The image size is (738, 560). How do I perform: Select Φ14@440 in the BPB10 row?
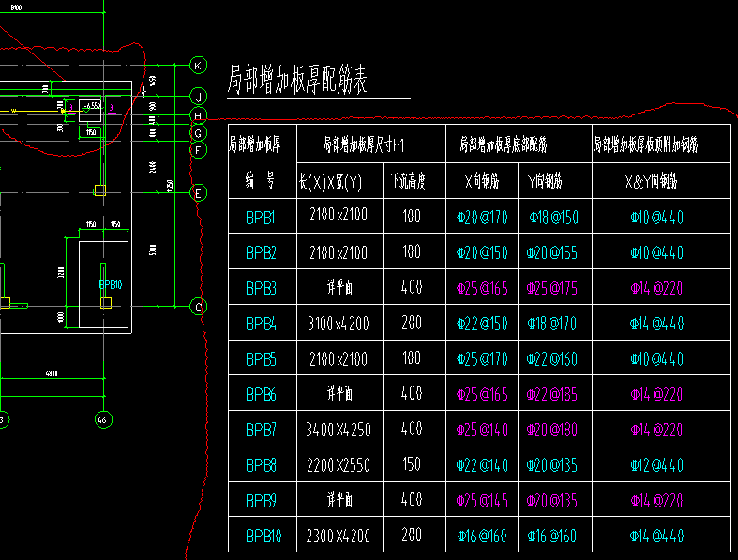(656, 536)
